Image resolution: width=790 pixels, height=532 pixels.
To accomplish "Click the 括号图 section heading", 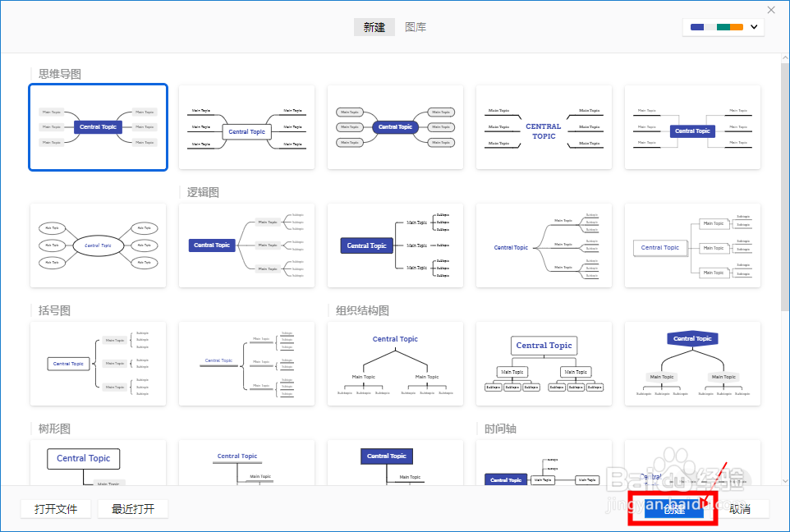I will point(54,311).
